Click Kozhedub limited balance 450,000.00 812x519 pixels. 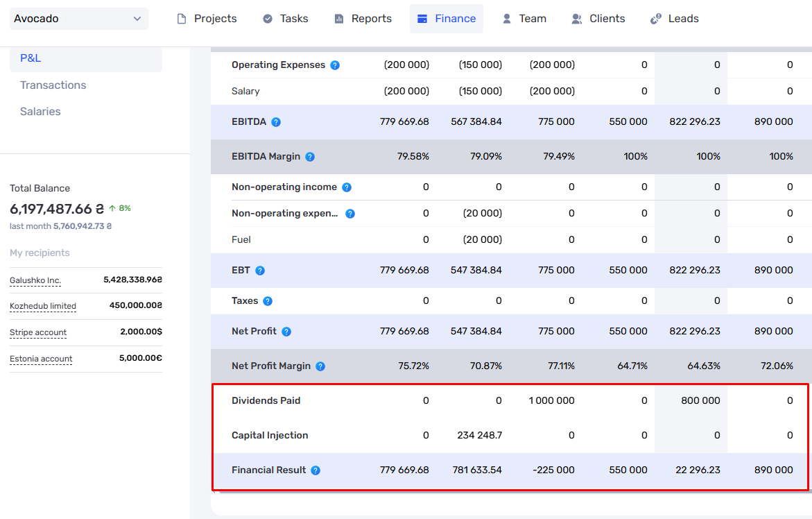[136, 305]
